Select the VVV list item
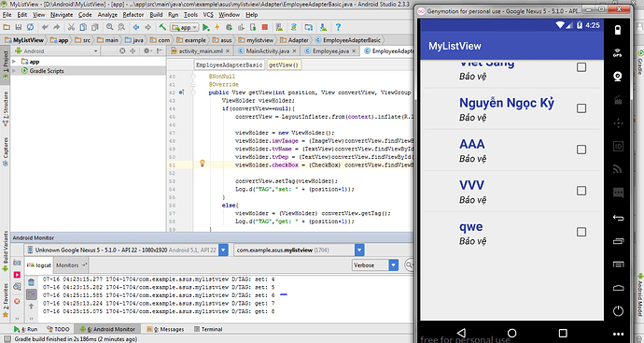Image resolution: width=644 pixels, height=343 pixels. tap(511, 192)
